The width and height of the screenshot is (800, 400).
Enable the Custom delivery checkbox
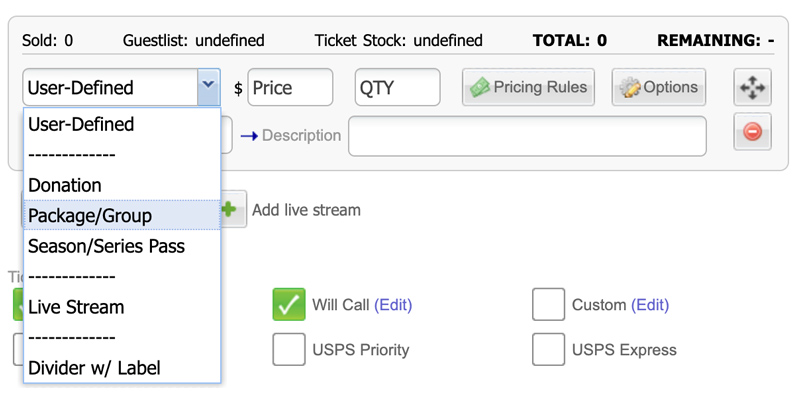point(548,305)
